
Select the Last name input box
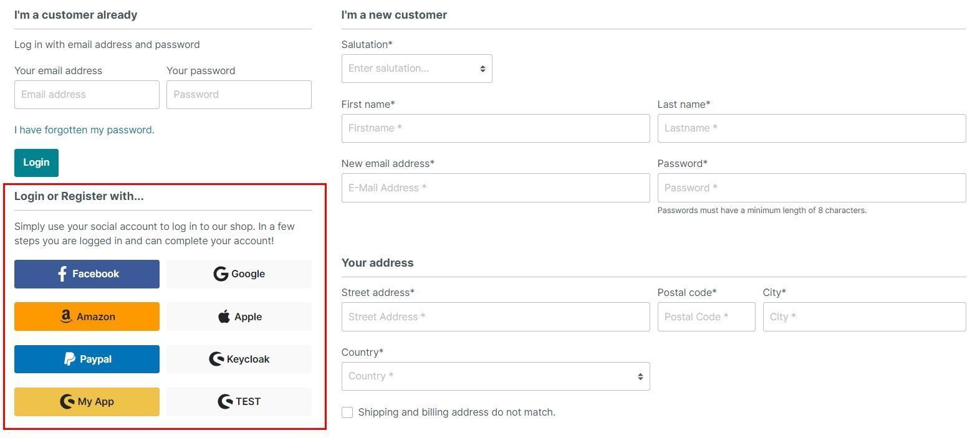811,128
